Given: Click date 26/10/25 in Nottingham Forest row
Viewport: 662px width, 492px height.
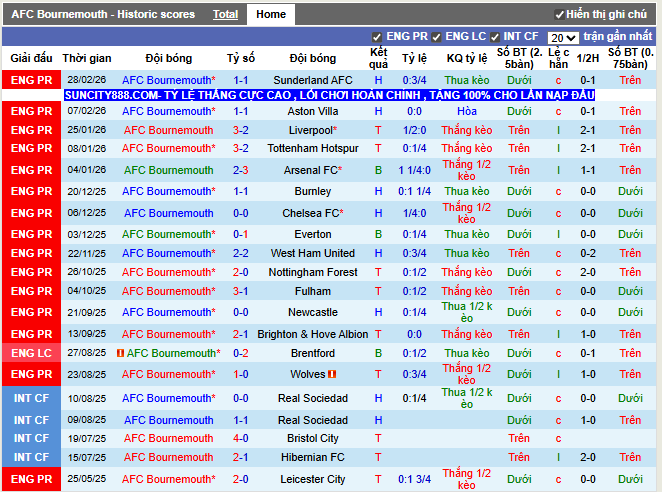Looking at the screenshot, I should (x=87, y=272).
